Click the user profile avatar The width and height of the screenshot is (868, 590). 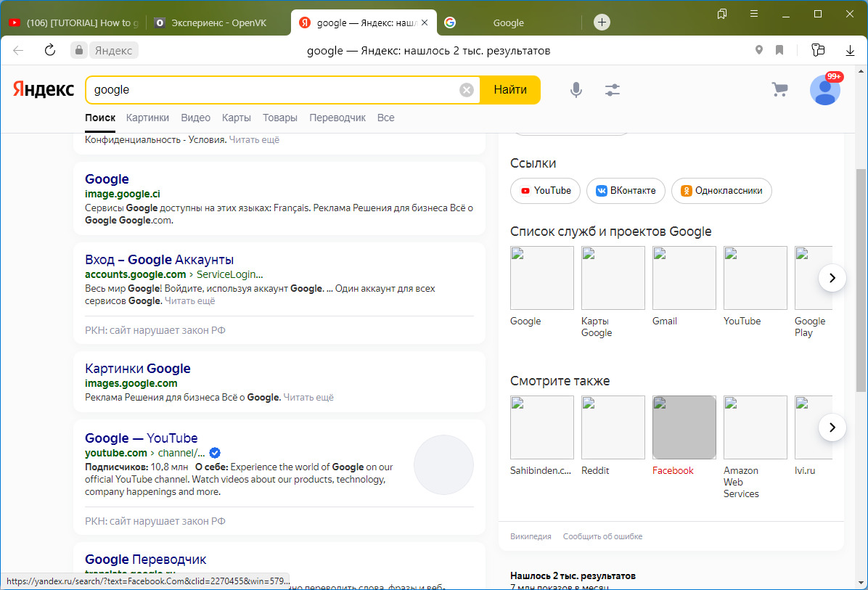[x=824, y=90]
